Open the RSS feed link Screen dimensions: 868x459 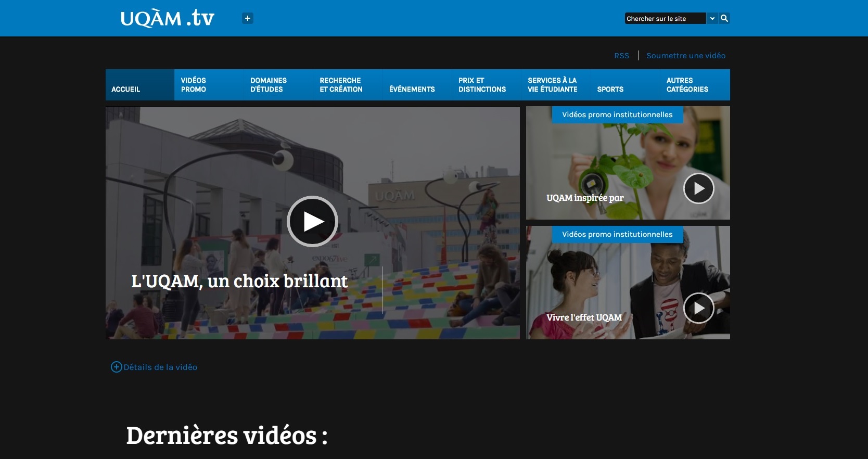click(621, 56)
